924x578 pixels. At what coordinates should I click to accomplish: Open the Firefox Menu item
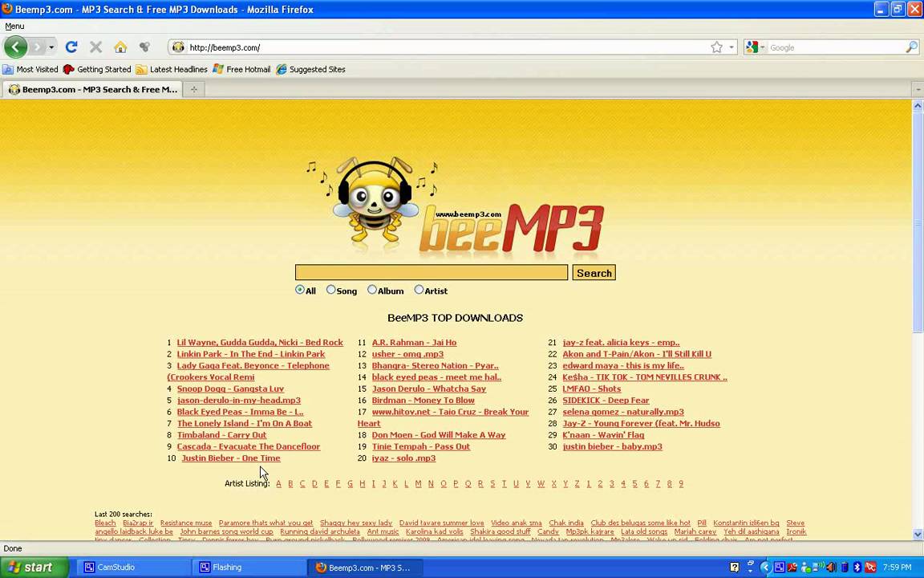[14, 26]
